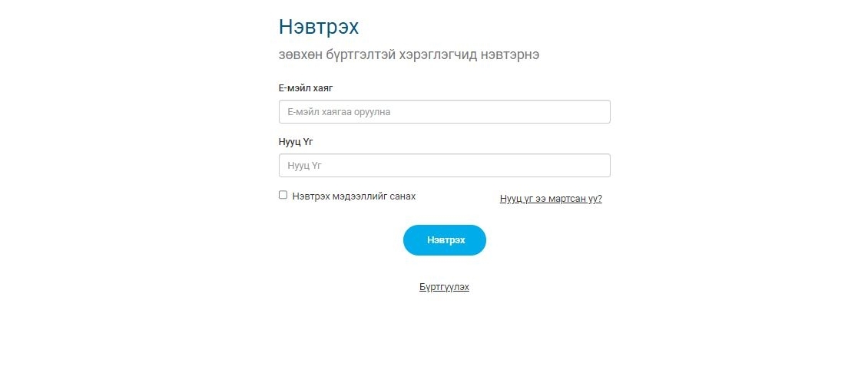868x376 pixels.
Task: Click the Е-мэйл хаяг input field
Action: click(445, 112)
